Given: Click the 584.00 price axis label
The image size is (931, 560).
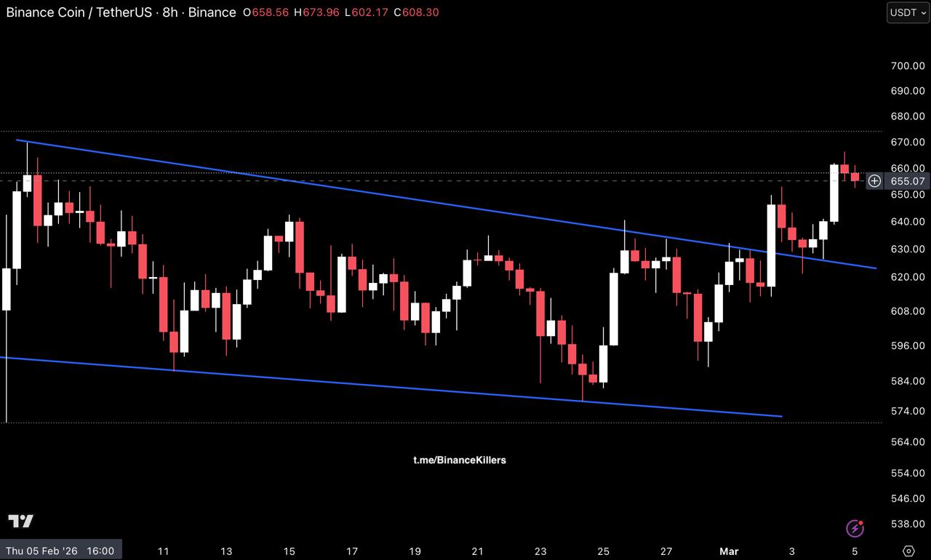Looking at the screenshot, I should pyautogui.click(x=908, y=381).
